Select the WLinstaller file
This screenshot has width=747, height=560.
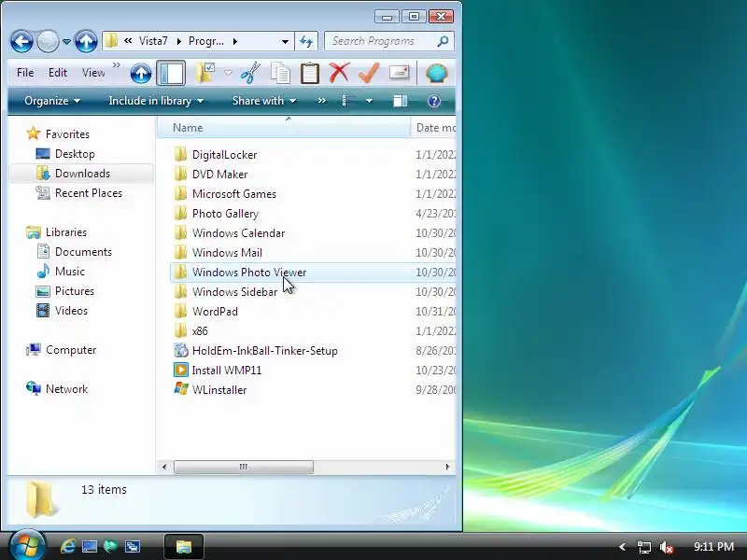coord(219,390)
